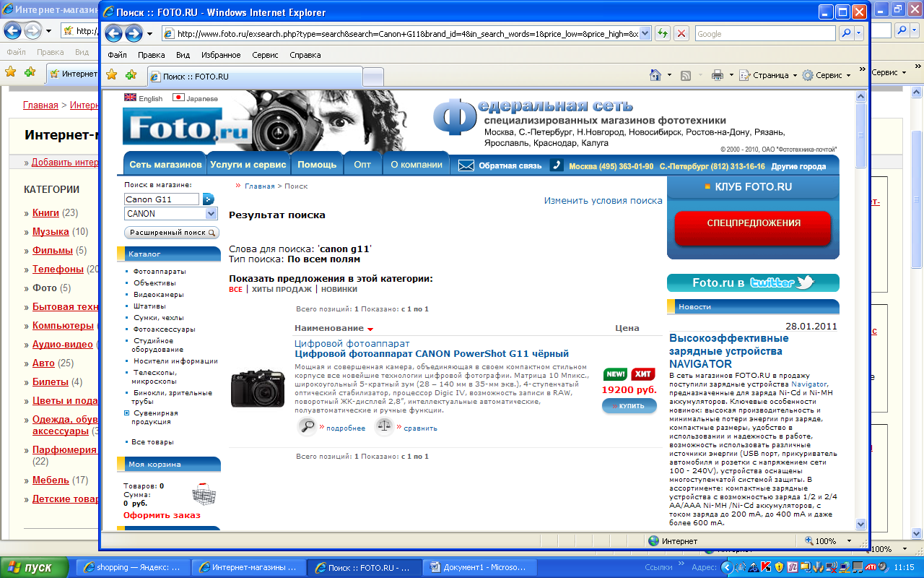The width and height of the screenshot is (924, 578).
Task: Open О компании site tab
Action: (x=416, y=165)
